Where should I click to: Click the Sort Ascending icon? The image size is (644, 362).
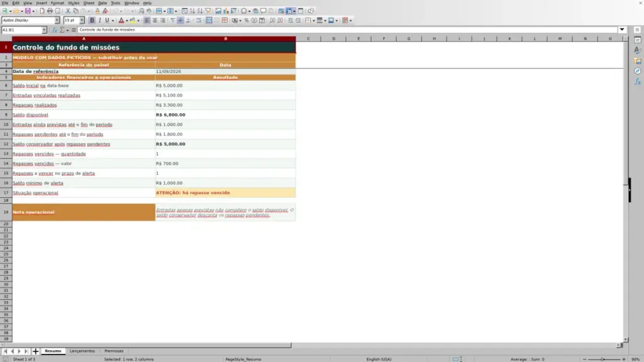coord(192,11)
